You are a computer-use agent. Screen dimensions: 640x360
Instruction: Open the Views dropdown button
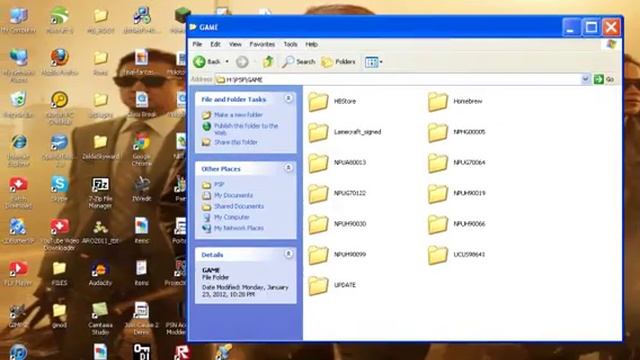click(373, 62)
